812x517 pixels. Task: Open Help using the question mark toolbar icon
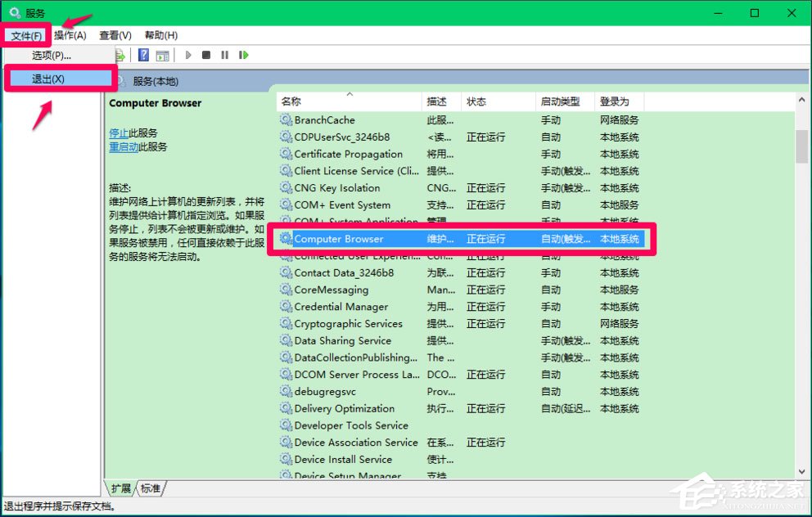[142, 55]
